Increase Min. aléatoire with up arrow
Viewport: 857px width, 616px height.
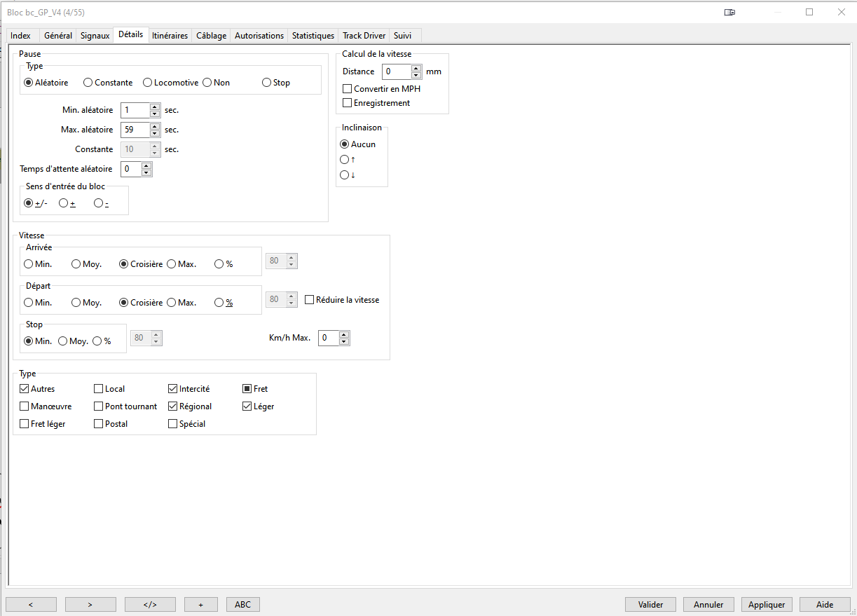click(155, 107)
